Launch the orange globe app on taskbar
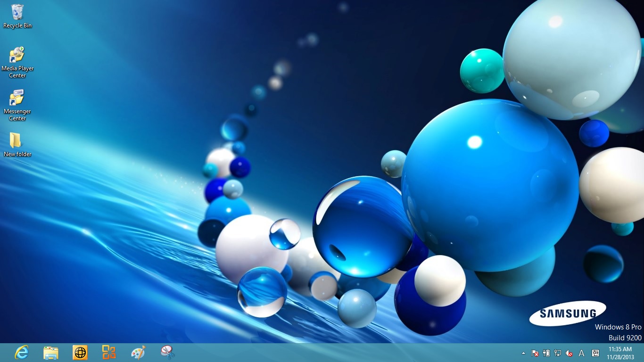This screenshot has width=644, height=362. (80, 352)
